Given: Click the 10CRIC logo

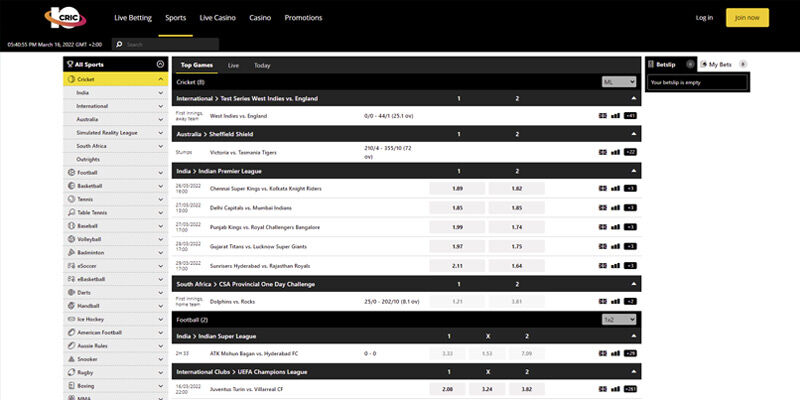Looking at the screenshot, I should [65, 18].
